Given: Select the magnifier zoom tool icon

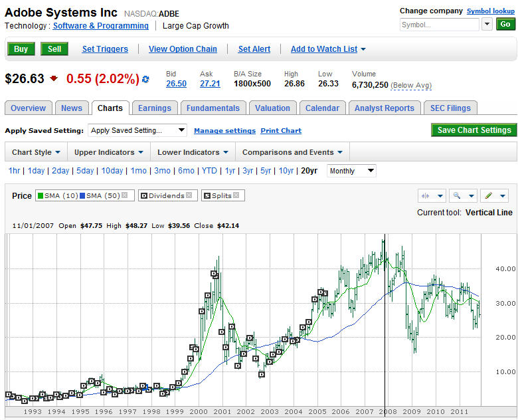Looking at the screenshot, I should point(456,195).
